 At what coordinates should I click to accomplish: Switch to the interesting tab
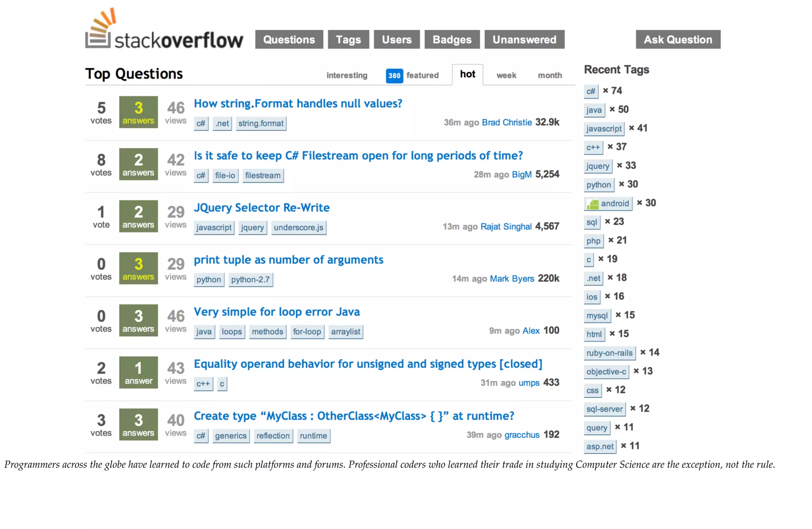tap(347, 75)
